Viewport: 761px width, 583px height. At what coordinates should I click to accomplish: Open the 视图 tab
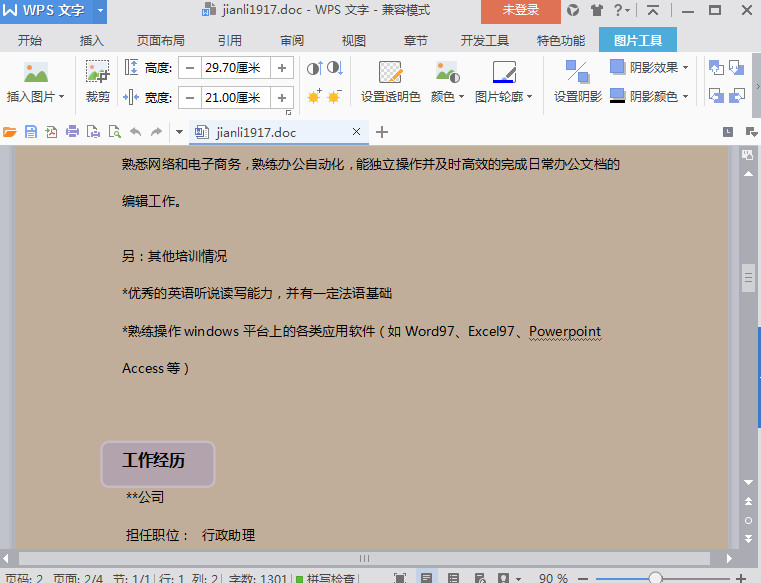click(x=353, y=40)
